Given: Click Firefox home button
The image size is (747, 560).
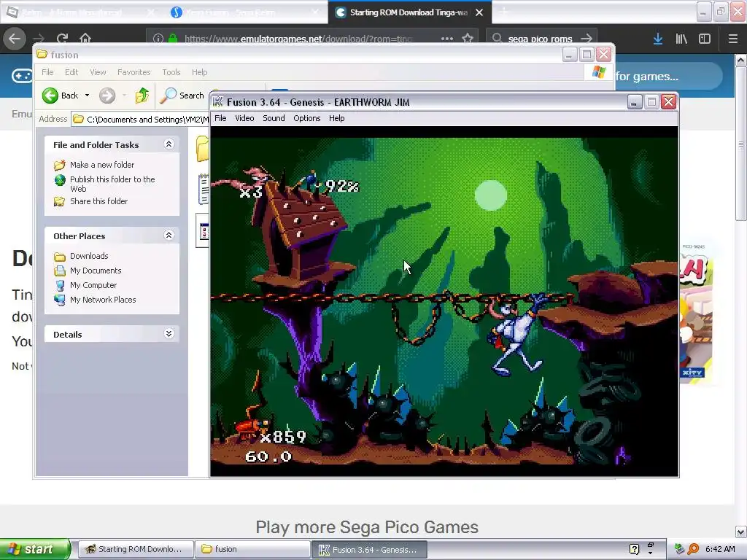Looking at the screenshot, I should click(85, 38).
